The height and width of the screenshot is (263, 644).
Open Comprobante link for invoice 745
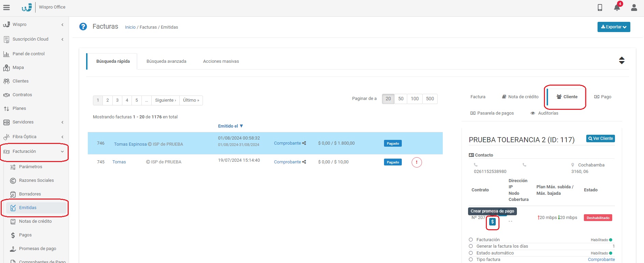[x=287, y=162]
